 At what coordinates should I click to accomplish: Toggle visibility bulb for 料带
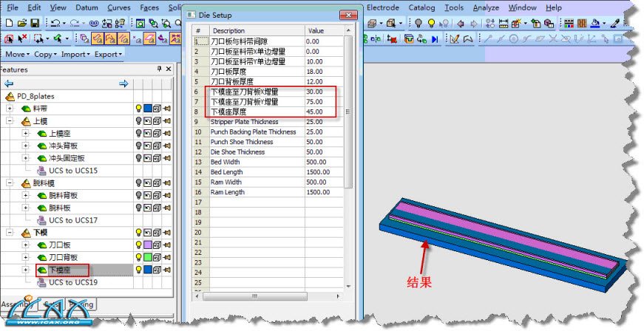click(139, 109)
